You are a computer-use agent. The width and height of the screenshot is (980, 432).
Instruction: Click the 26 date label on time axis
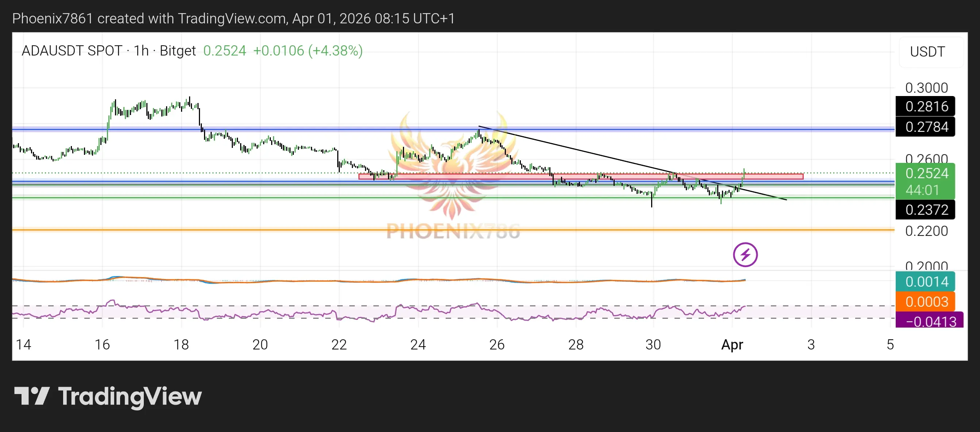coord(496,344)
